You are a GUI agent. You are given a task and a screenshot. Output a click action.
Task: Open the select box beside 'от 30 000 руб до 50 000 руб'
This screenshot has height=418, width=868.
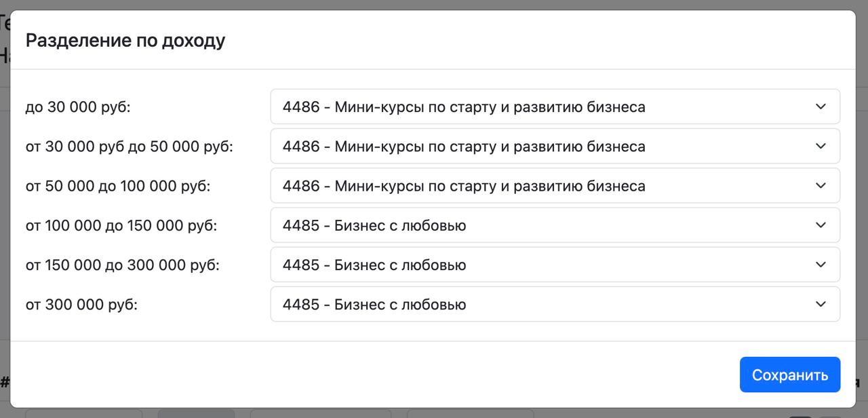[x=555, y=146]
